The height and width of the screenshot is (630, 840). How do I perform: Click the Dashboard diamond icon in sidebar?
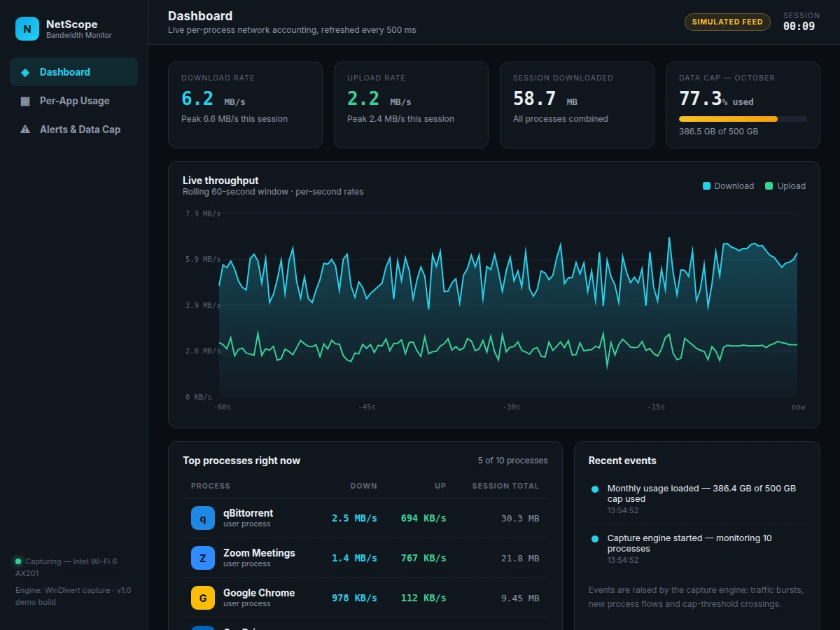tap(25, 72)
